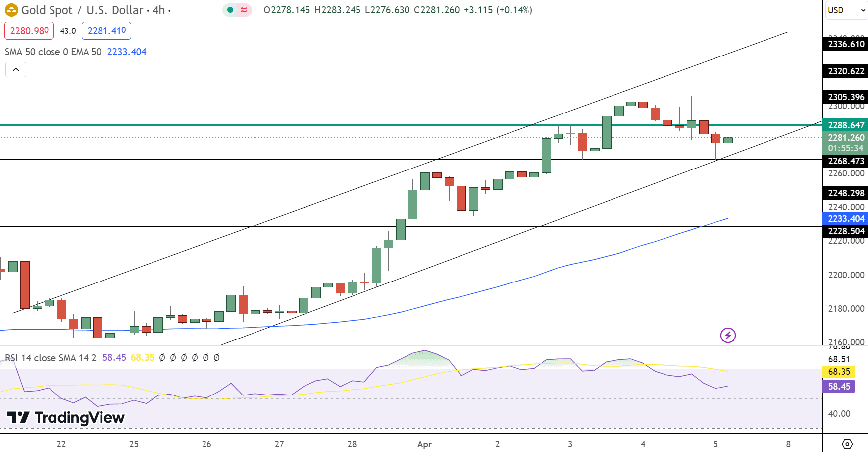Click the 2268.473 price level label
This screenshot has height=452, width=868.
click(x=846, y=161)
